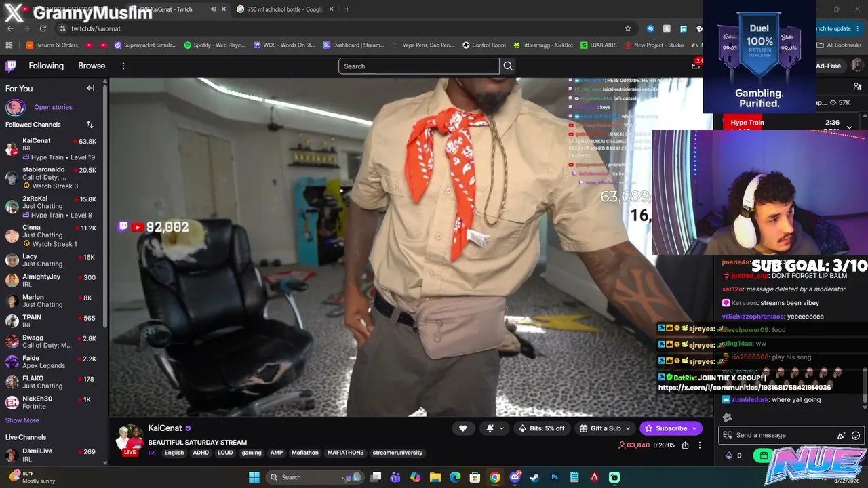The image size is (868, 488).
Task: Open the Spotify - Web Player bookmark
Action: click(214, 45)
